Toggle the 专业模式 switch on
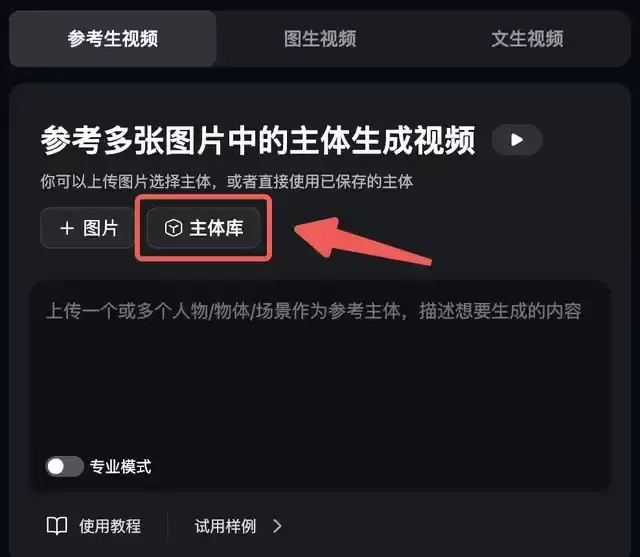The width and height of the screenshot is (640, 557). (65, 466)
